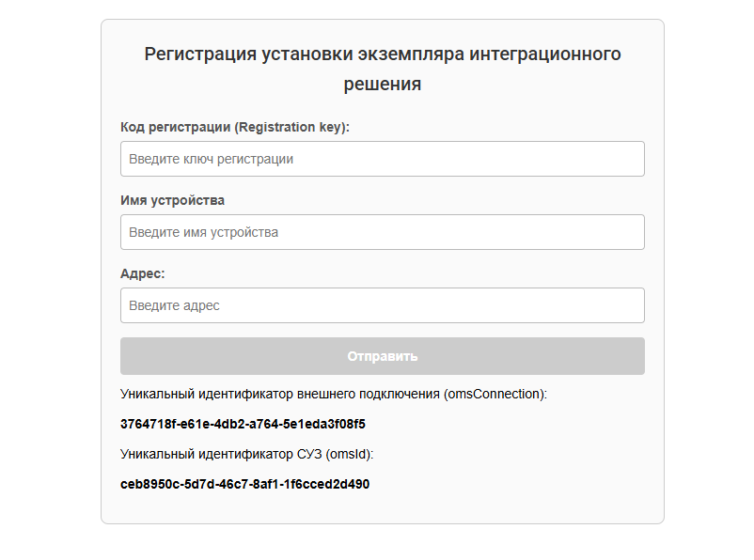Click the 'Имя устройства' field label
This screenshot has height=560, width=754.
pyautogui.click(x=172, y=200)
